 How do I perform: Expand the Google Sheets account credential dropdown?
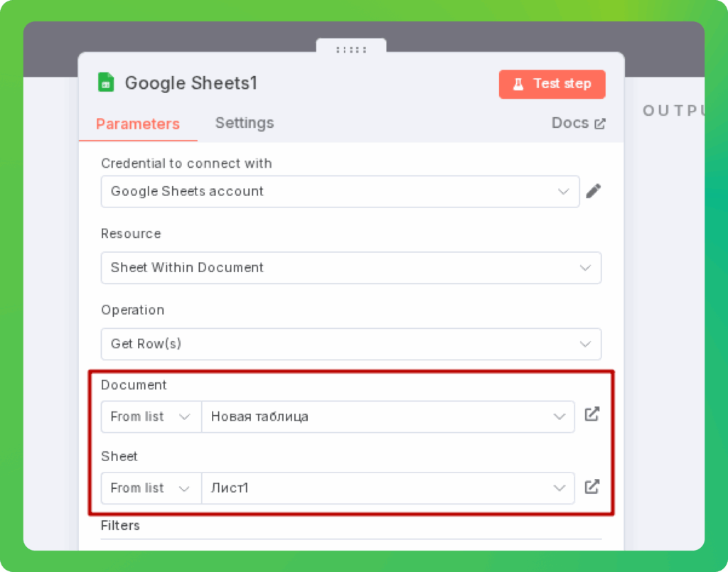pos(340,191)
